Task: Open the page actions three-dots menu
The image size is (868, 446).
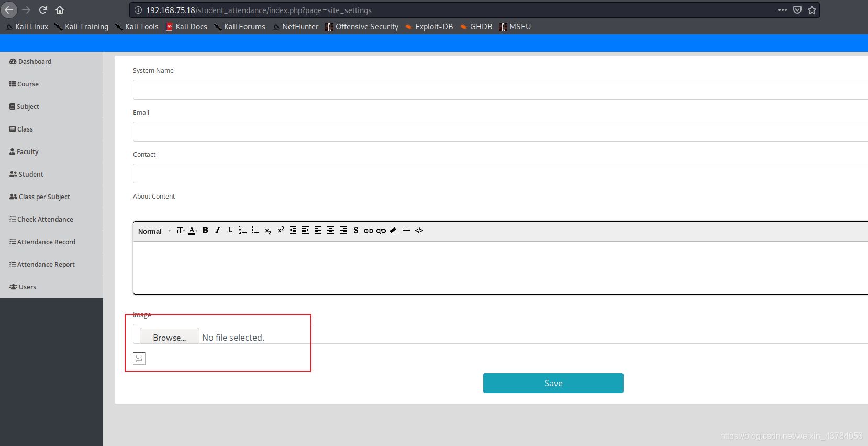Action: coord(783,10)
